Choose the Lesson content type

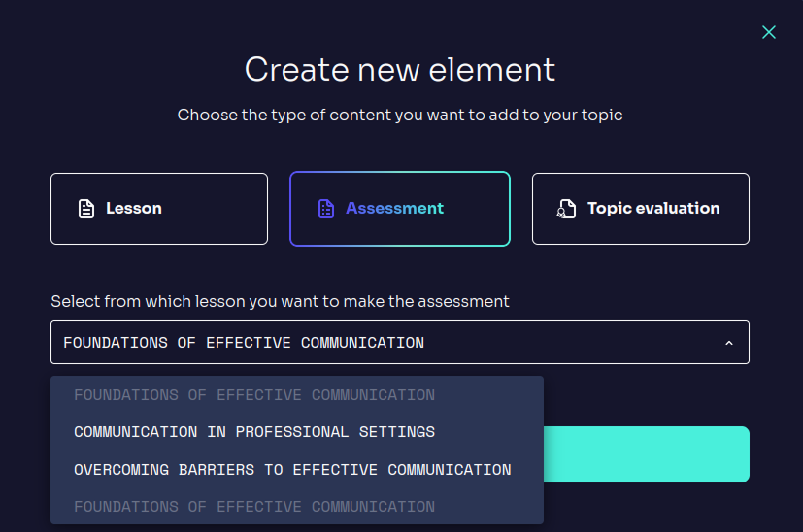pyautogui.click(x=159, y=209)
